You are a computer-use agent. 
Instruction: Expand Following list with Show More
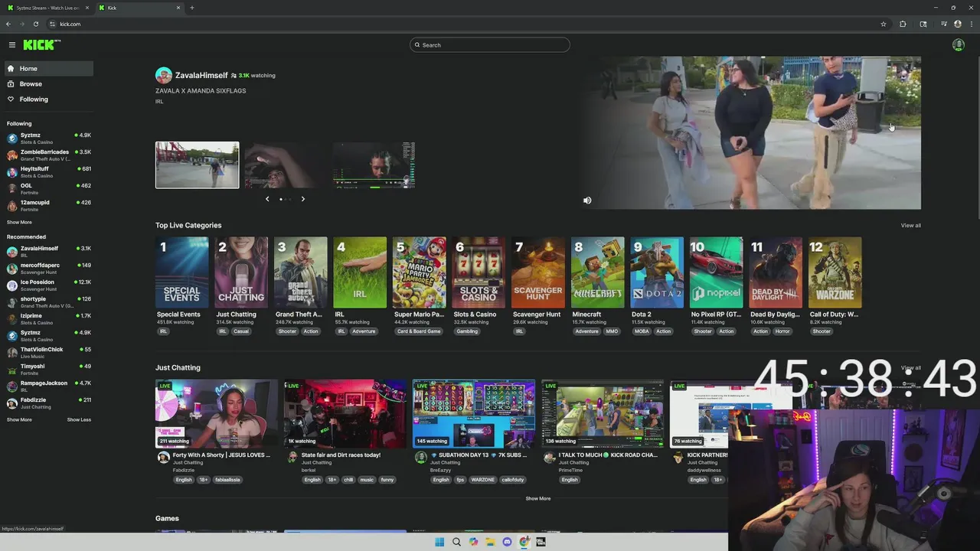click(x=19, y=223)
